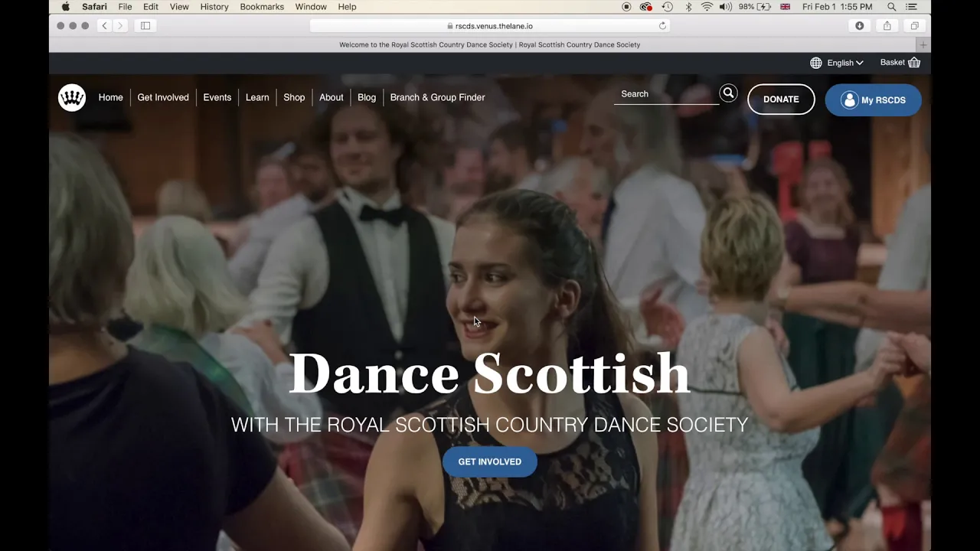Open the Apple menu
This screenshot has width=980, height=551.
click(x=65, y=7)
